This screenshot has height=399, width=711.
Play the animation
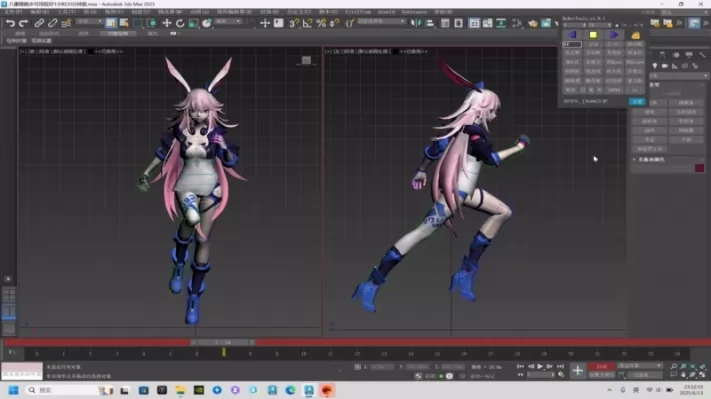540,366
